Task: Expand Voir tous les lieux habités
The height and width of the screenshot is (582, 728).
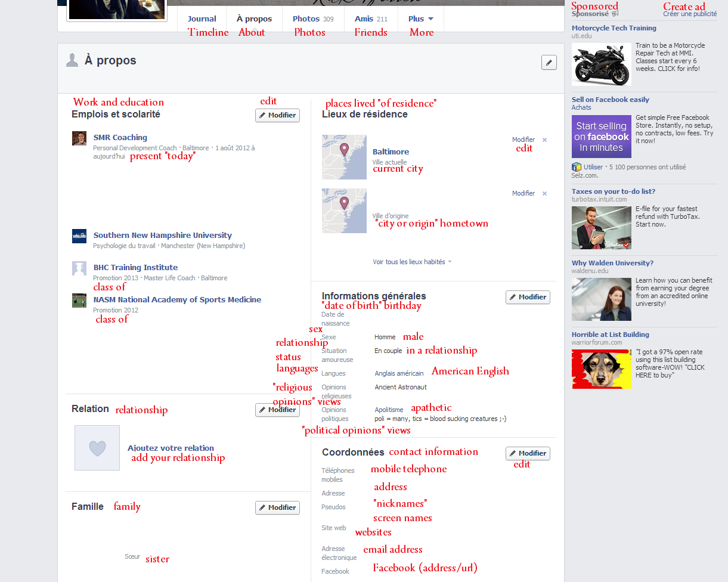Action: (x=412, y=262)
